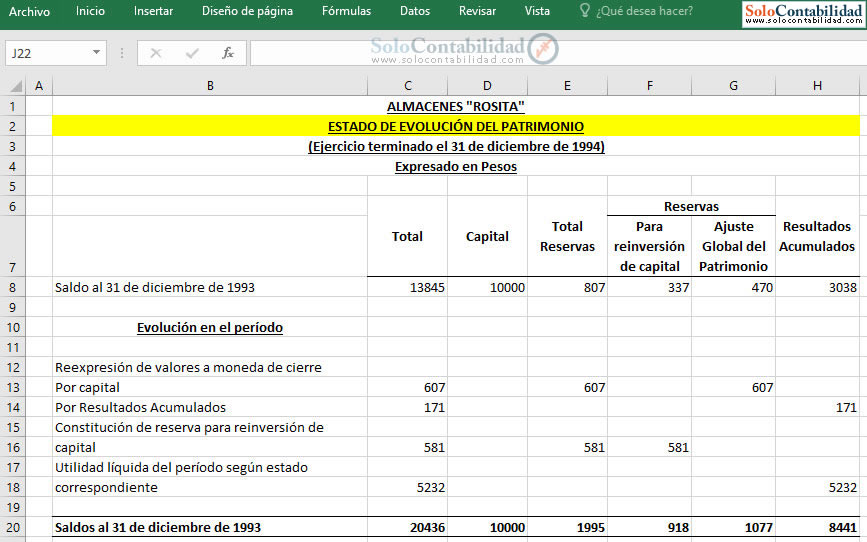Click the Name Box showing J22
This screenshot has width=867, height=542.
49,53
